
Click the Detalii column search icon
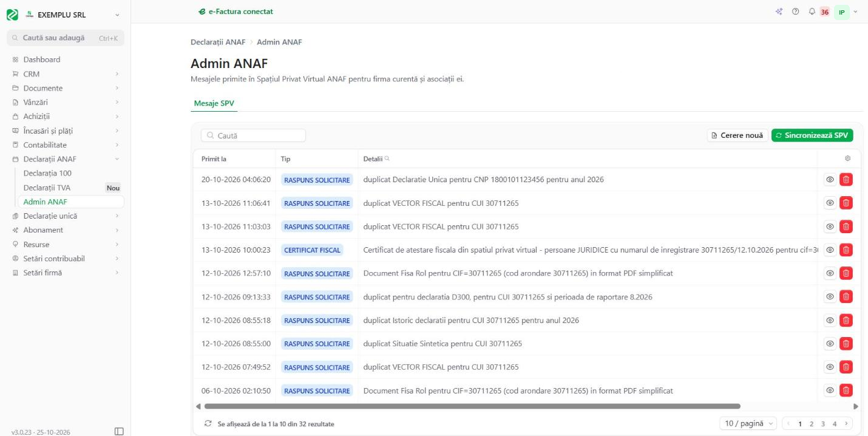click(387, 158)
